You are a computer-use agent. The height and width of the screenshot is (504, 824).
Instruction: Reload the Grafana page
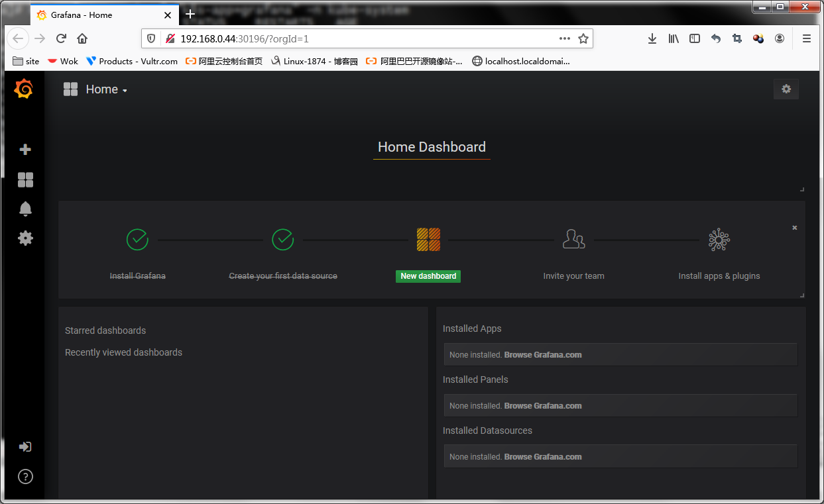pos(61,38)
